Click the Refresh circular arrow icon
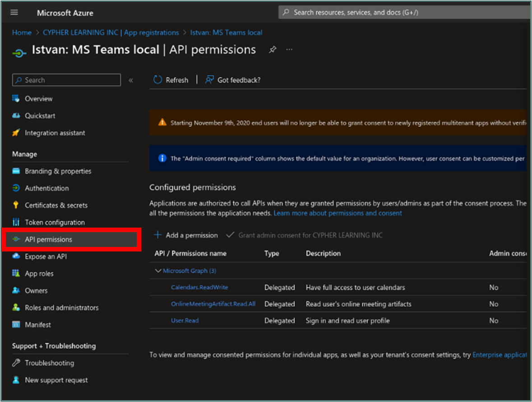The width and height of the screenshot is (532, 402). tap(157, 80)
